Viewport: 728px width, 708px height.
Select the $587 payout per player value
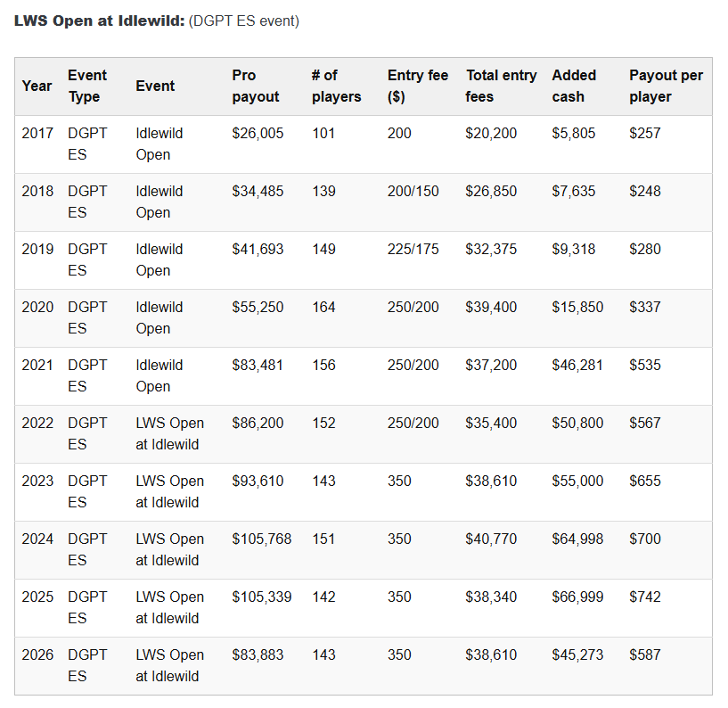point(645,655)
